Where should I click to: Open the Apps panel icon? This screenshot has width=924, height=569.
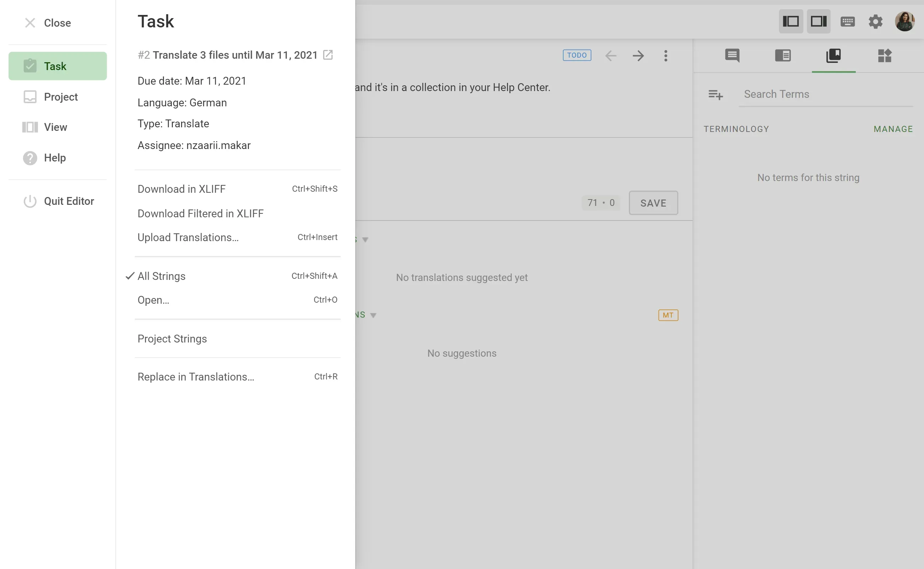[885, 56]
